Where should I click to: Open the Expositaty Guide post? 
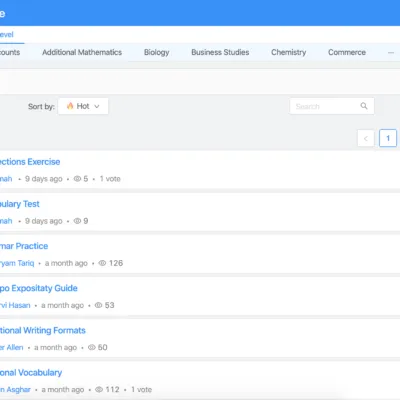coord(39,288)
